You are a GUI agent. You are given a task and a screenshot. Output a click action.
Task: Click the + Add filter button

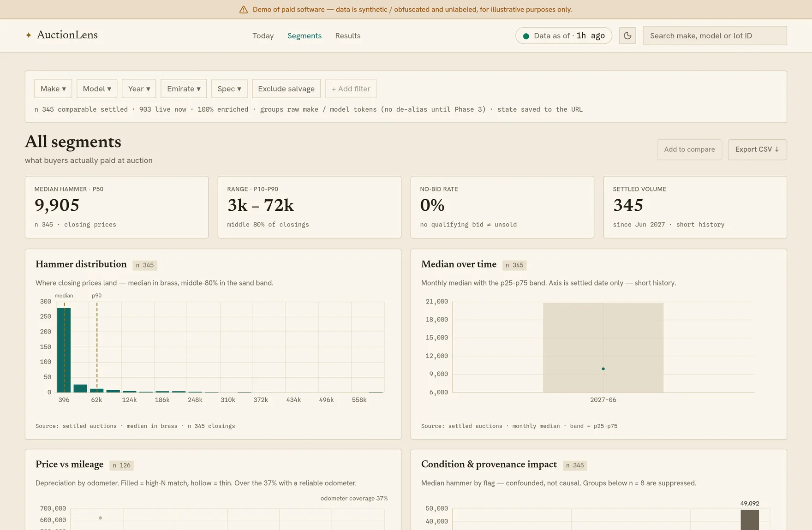pyautogui.click(x=351, y=89)
